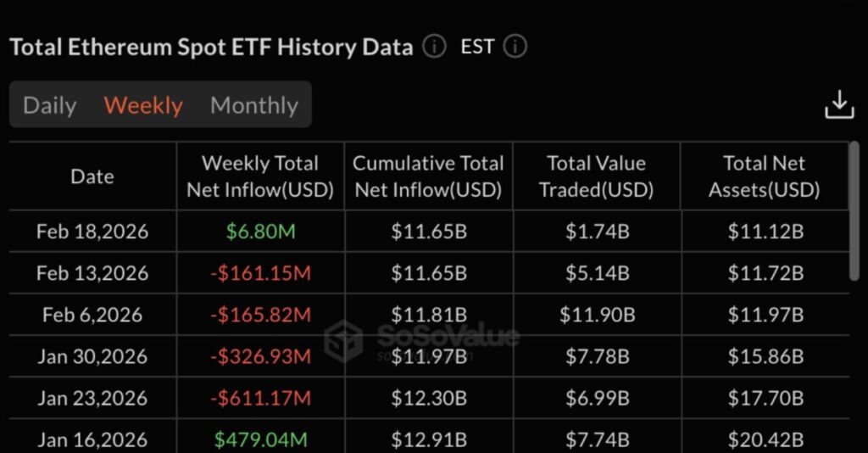The height and width of the screenshot is (453, 868).
Task: Click Total Net Assets column header
Action: coord(764,176)
